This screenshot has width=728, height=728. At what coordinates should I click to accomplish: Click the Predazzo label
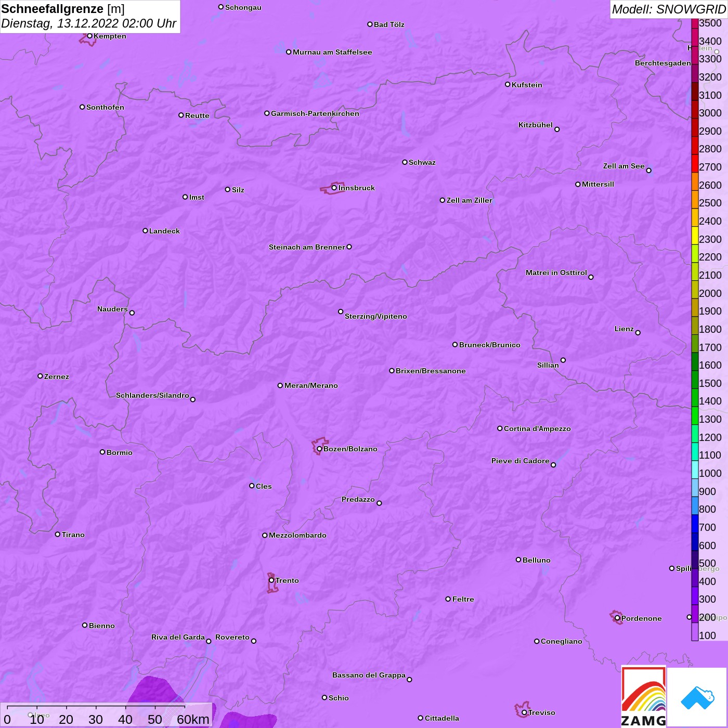[x=358, y=499]
